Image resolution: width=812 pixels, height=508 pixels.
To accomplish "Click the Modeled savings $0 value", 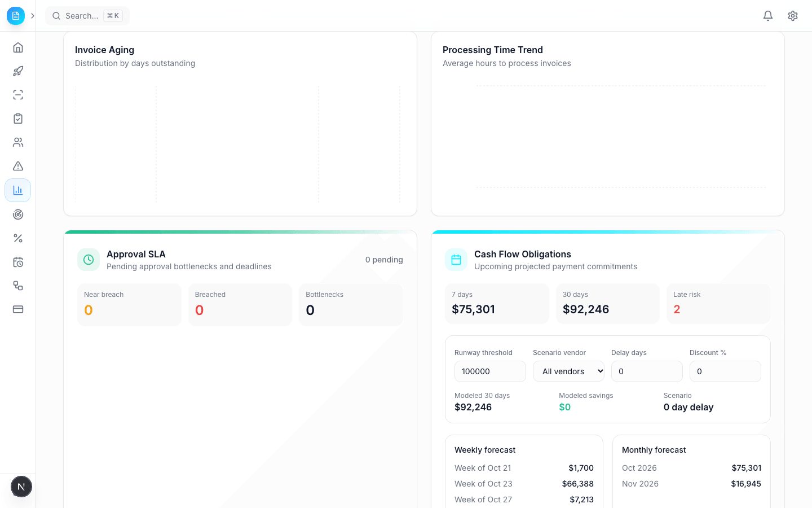I will point(565,407).
